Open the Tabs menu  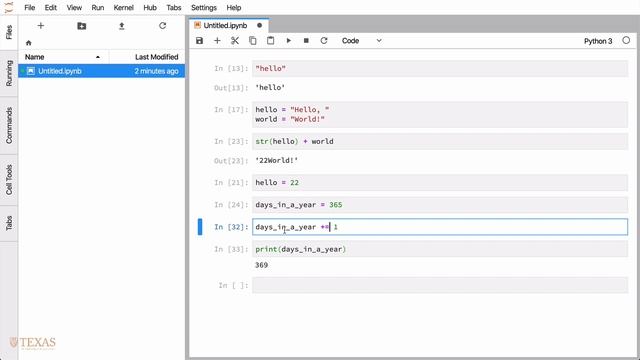[x=173, y=8]
